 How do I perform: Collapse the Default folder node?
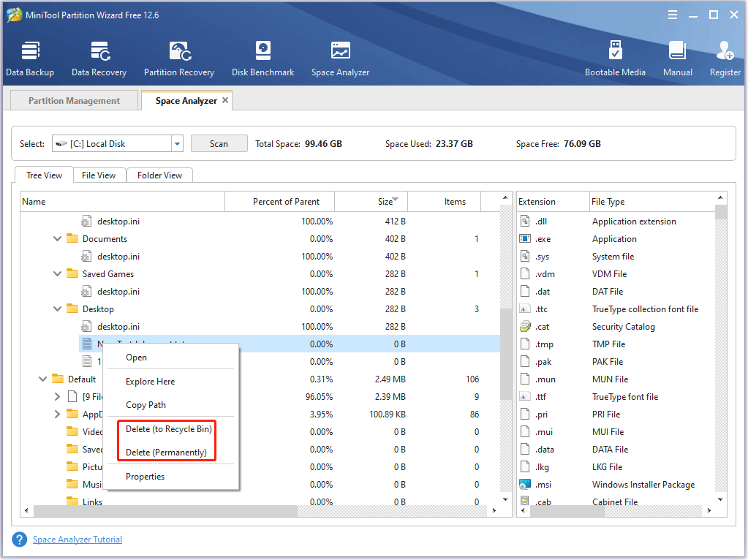[42, 379]
